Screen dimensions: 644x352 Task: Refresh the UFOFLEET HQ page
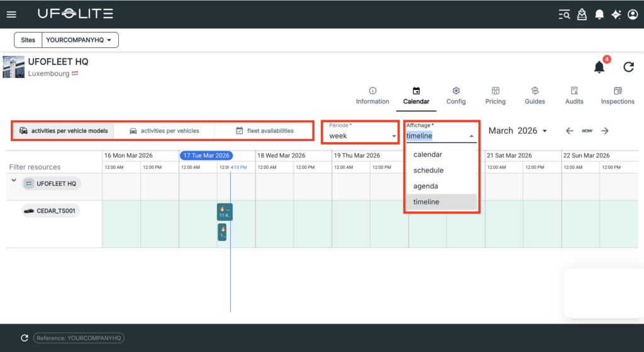click(628, 67)
